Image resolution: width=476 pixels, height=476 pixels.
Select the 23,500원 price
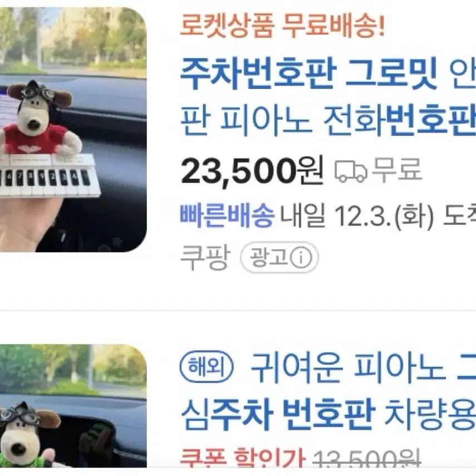click(x=252, y=171)
